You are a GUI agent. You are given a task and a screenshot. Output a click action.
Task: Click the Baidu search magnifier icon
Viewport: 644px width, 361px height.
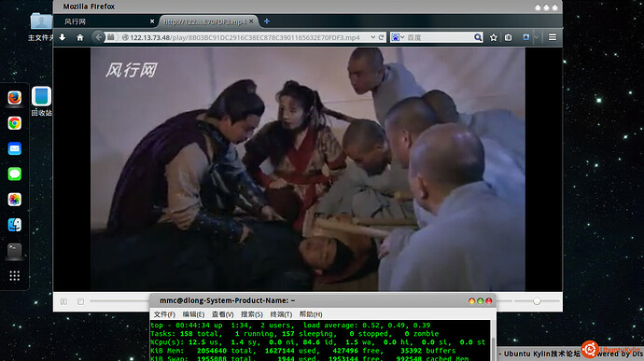(x=478, y=37)
